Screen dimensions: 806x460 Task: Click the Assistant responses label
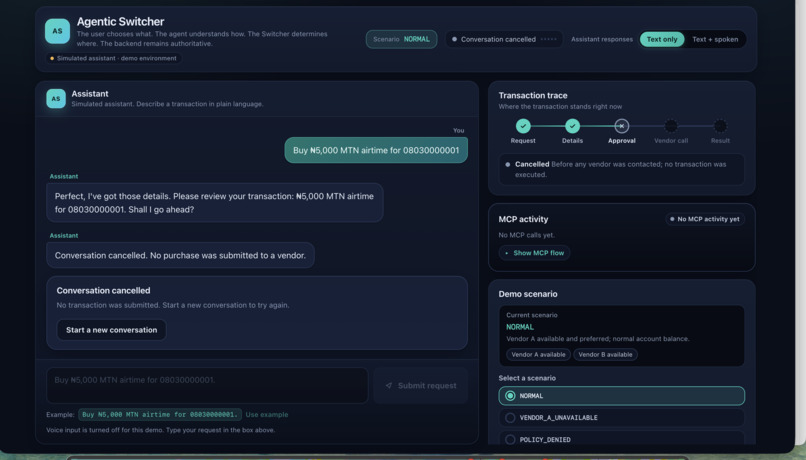coord(601,39)
